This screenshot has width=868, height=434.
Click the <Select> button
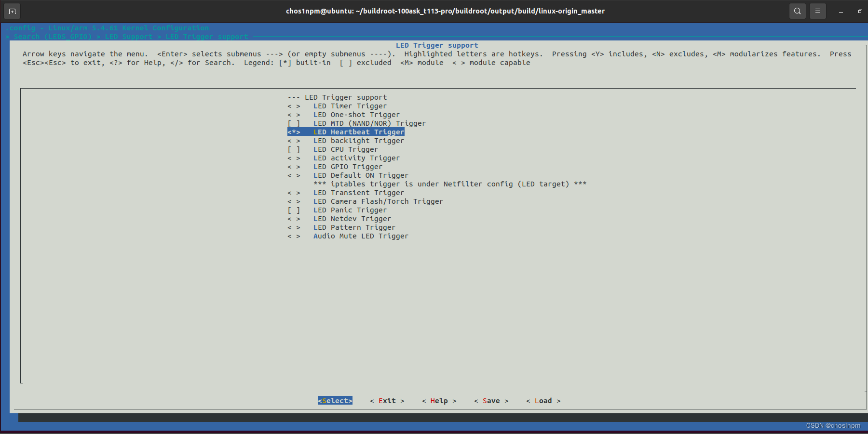tap(335, 400)
